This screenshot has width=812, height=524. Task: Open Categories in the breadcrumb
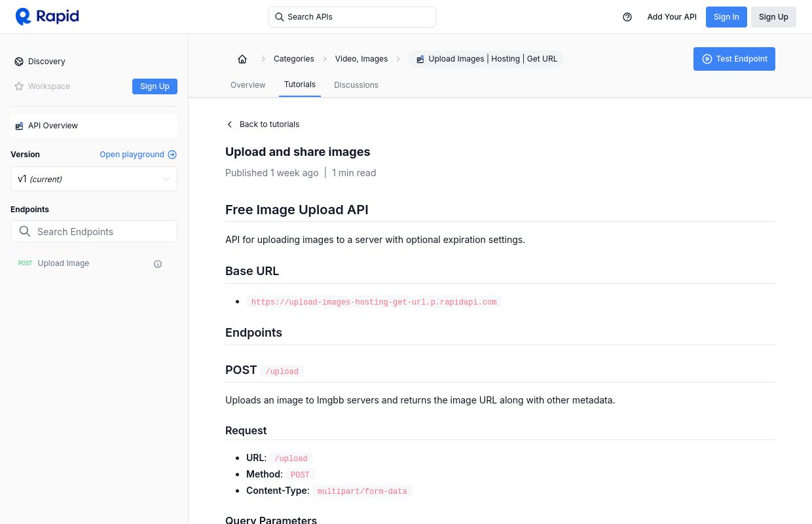(294, 59)
